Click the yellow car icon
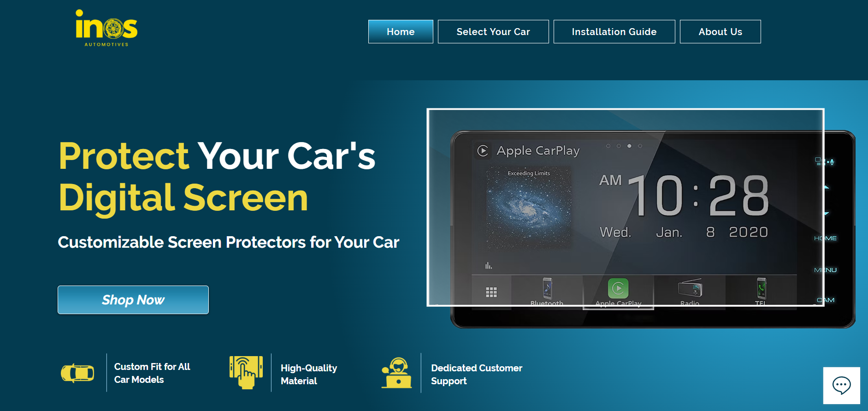The image size is (868, 411). pos(77,373)
